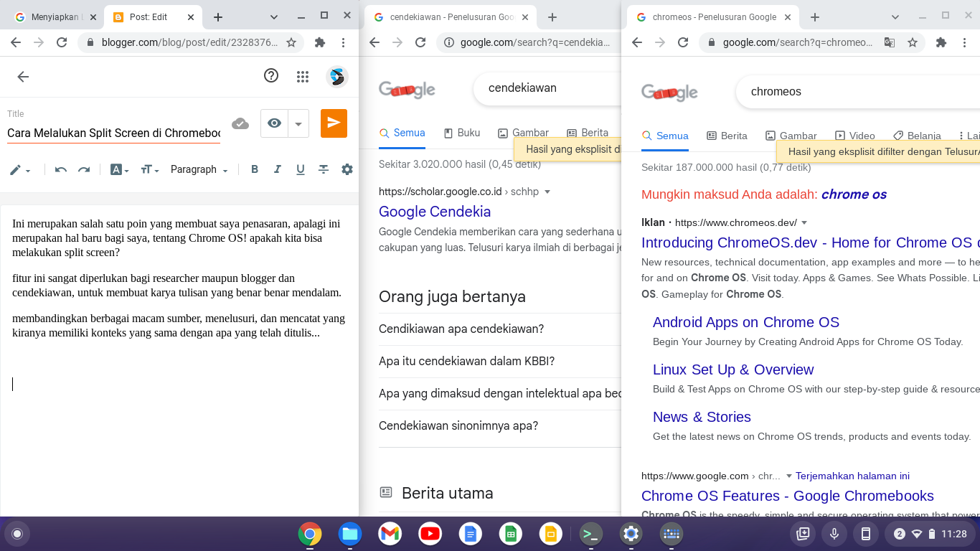Click inside the post body text area
The height and width of the screenshot is (551, 980).
pos(179,359)
